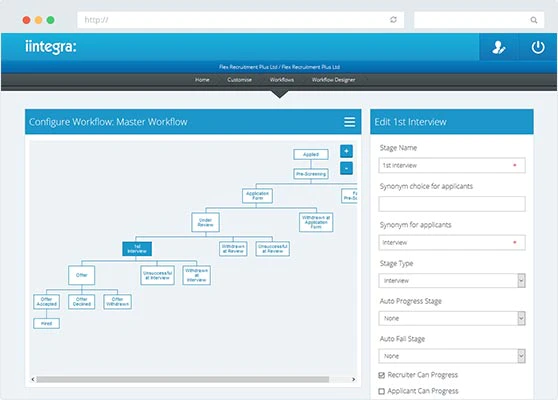
Task: Uncheck Recruiter Can Progress
Action: (382, 375)
